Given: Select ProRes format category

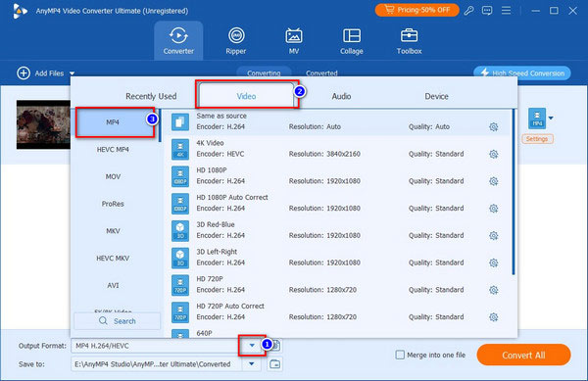Looking at the screenshot, I should click(113, 204).
